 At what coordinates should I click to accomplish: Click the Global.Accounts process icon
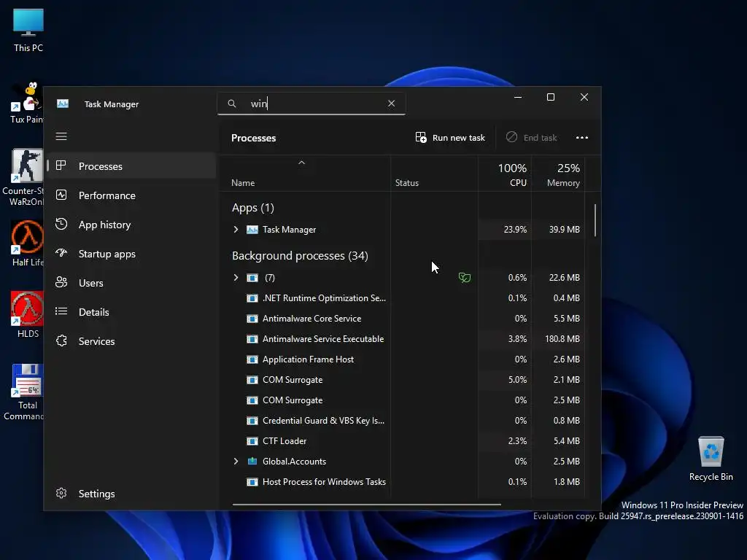coord(252,461)
